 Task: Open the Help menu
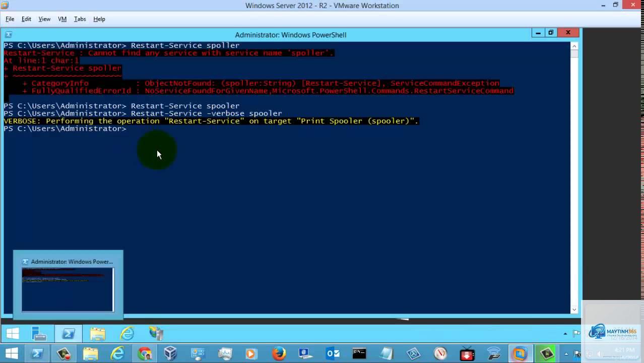coord(99,19)
